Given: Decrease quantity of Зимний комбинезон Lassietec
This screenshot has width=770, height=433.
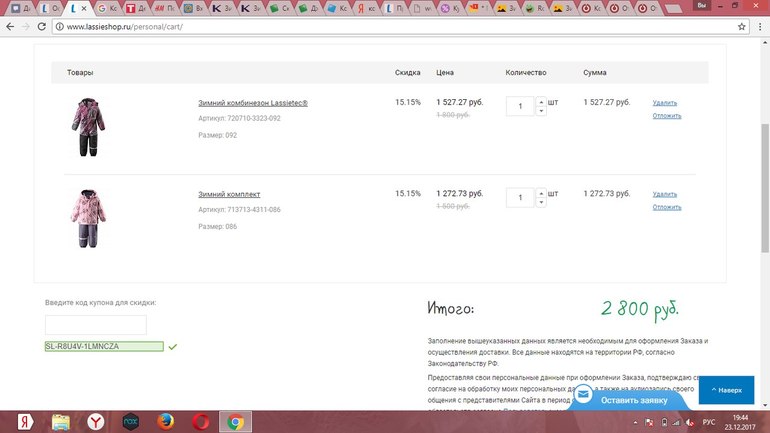Looking at the screenshot, I should click(541, 111).
